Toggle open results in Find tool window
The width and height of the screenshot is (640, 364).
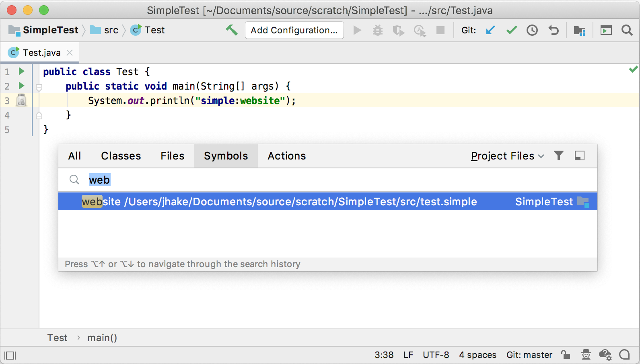(580, 155)
